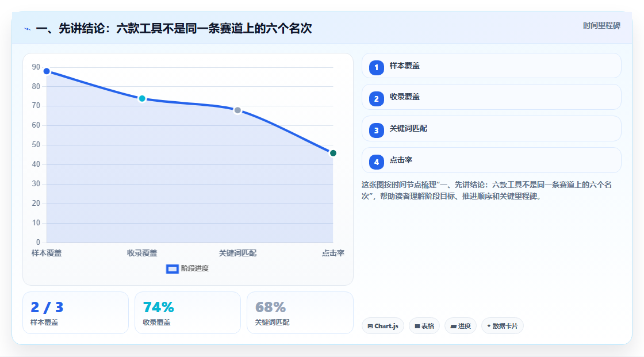
Task: Click the number 3 badge for 关键词匹配
Action: click(x=376, y=130)
